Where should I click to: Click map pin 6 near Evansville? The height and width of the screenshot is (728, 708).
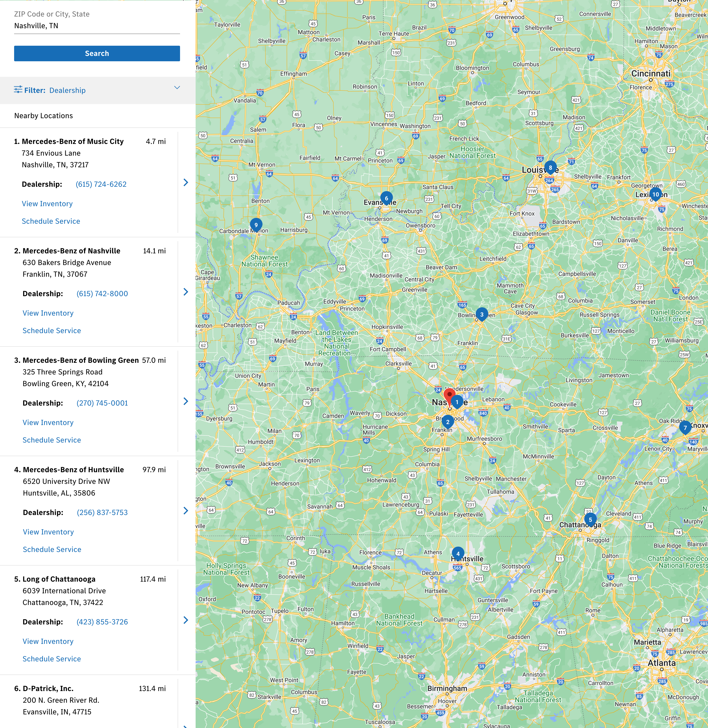coord(386,198)
